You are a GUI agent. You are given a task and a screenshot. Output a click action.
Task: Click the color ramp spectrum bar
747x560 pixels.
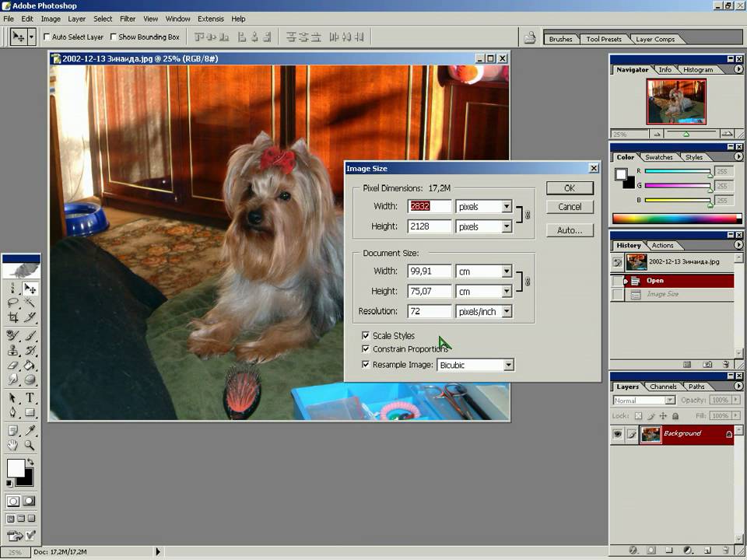675,219
